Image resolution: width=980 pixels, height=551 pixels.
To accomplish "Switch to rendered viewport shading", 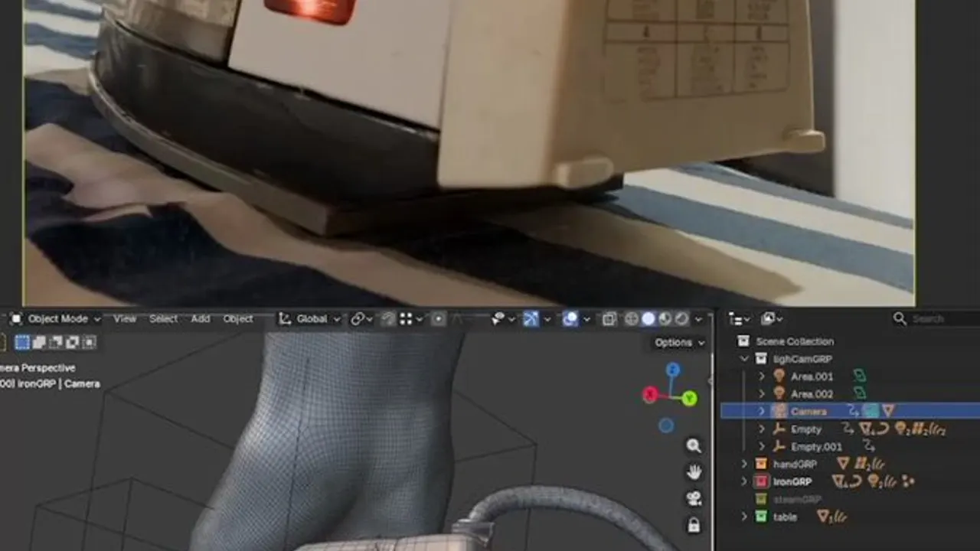I will (x=681, y=319).
